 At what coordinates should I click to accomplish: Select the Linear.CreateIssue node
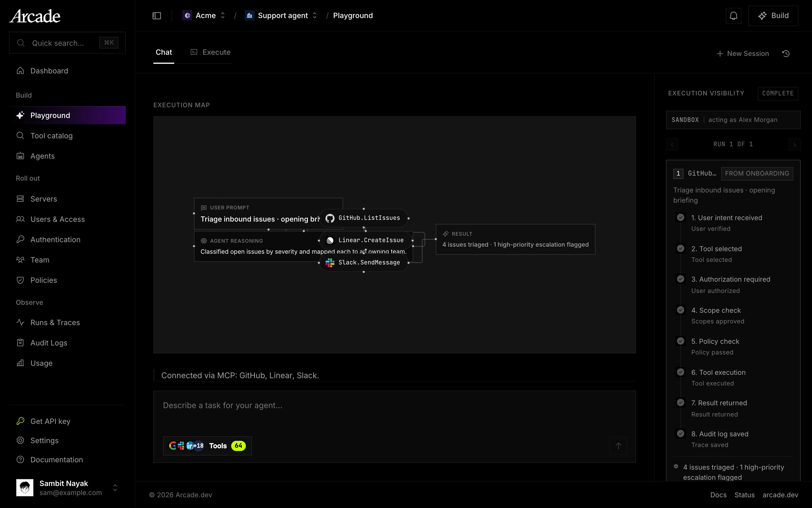click(365, 240)
